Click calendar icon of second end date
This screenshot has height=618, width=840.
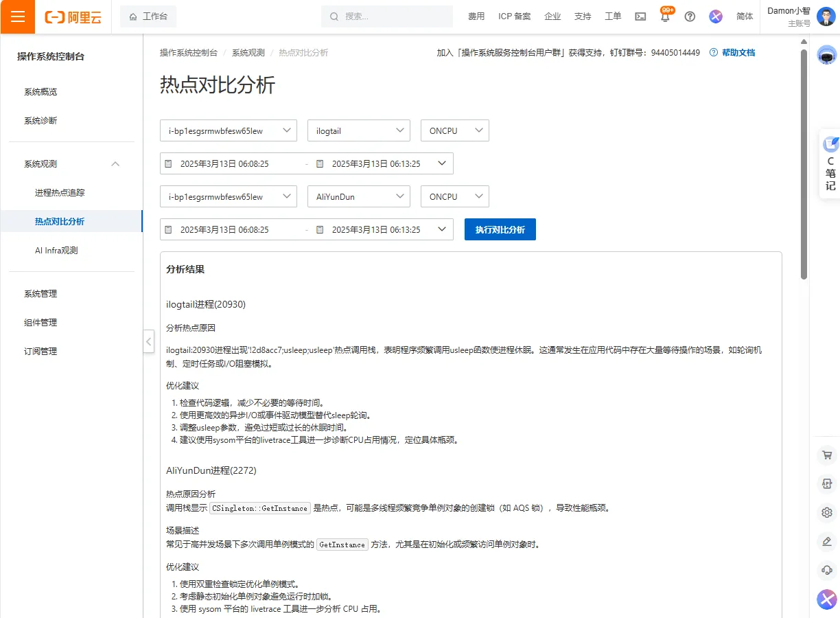coord(320,230)
